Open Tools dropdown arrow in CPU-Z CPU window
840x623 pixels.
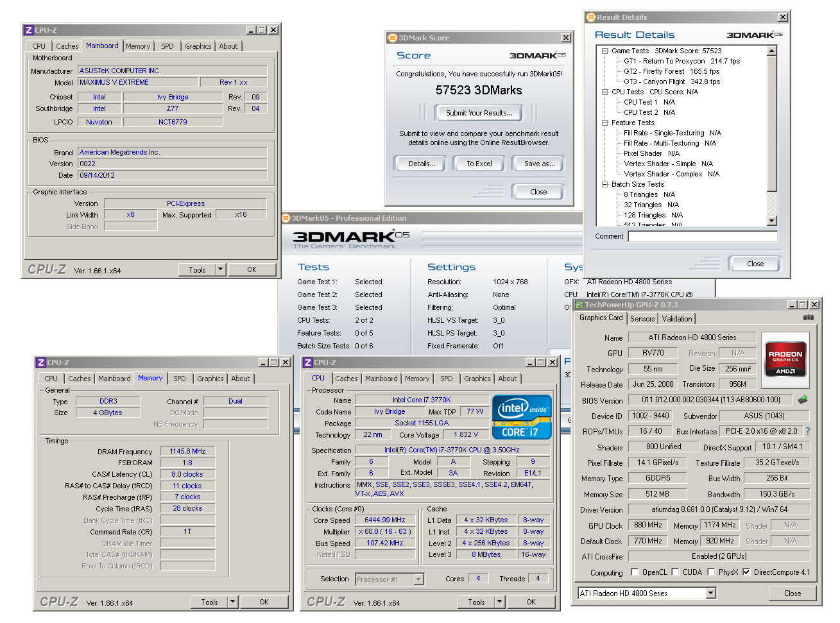(x=499, y=602)
